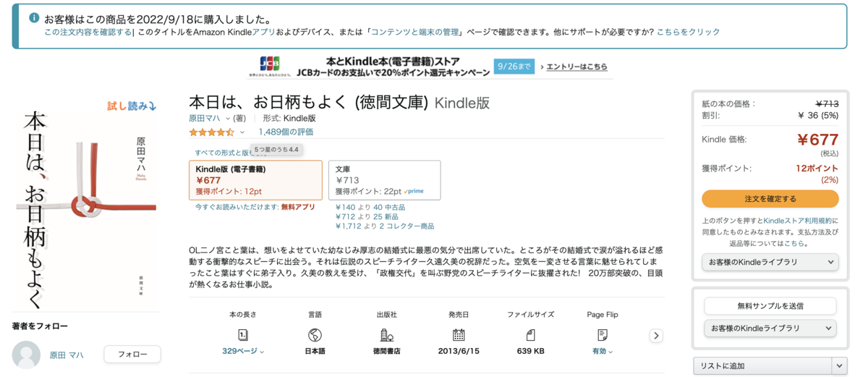Select the Kindle版 (電子書籍) format tab
This screenshot has width=868, height=377.
tap(255, 180)
